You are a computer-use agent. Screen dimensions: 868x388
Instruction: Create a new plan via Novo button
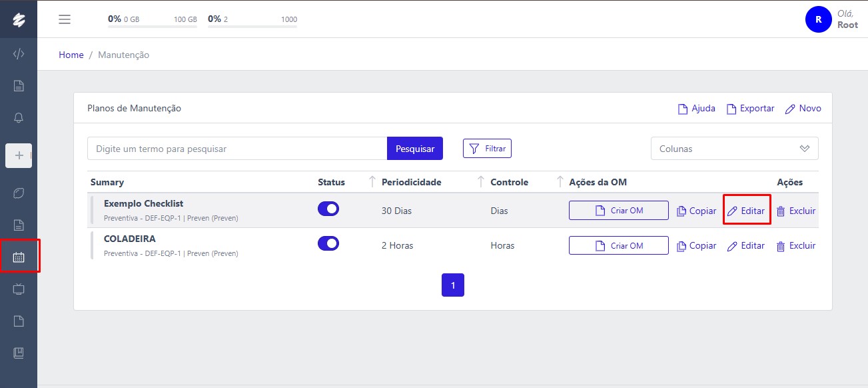click(803, 108)
